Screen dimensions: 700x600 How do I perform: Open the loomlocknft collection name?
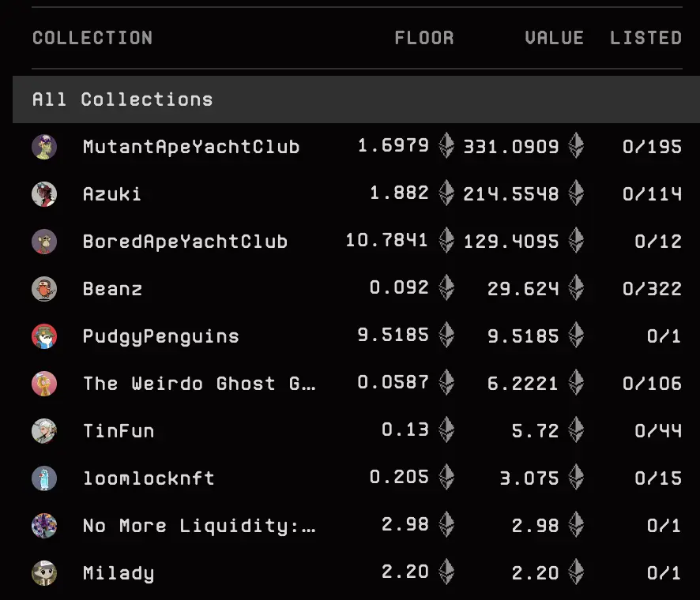(149, 478)
